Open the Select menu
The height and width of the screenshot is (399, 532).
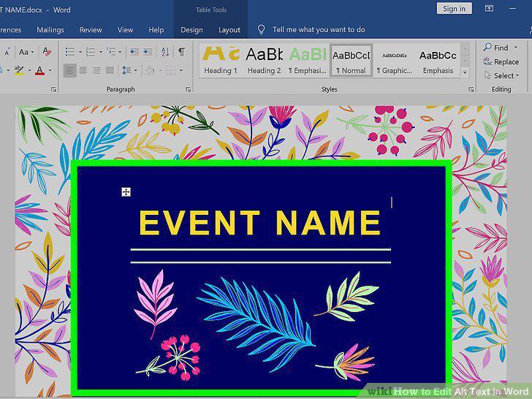[x=502, y=75]
